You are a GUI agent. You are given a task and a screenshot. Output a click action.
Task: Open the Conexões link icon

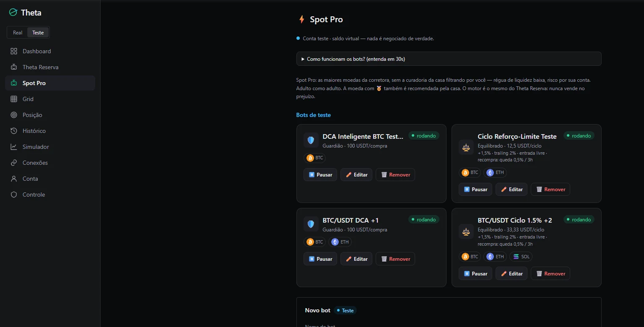click(x=14, y=163)
